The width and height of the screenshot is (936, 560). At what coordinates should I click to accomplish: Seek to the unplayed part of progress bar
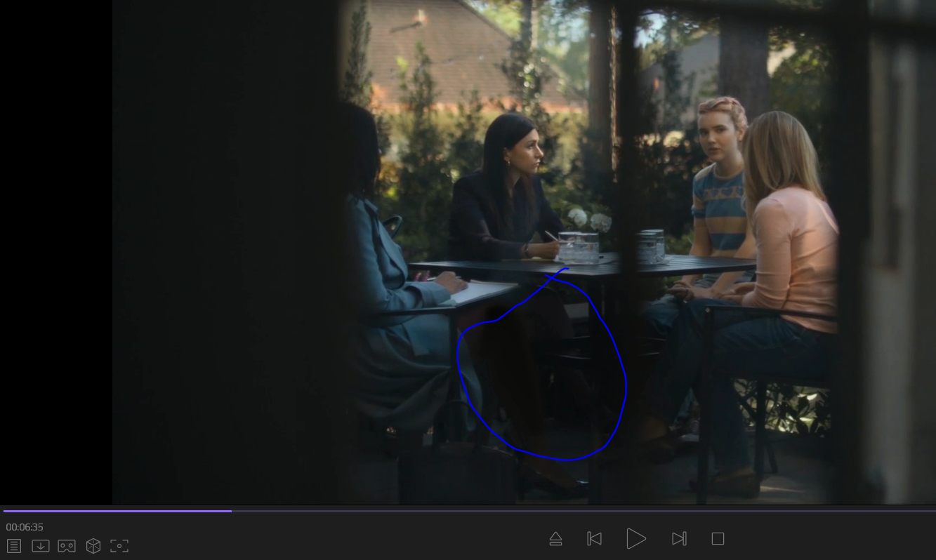click(562, 511)
